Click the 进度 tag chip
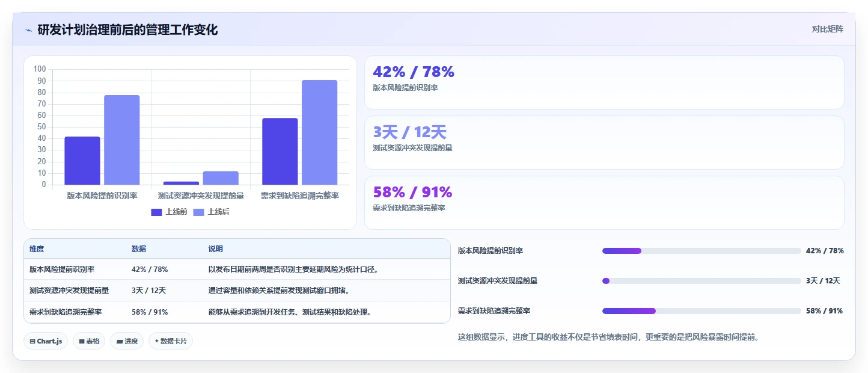 click(127, 341)
